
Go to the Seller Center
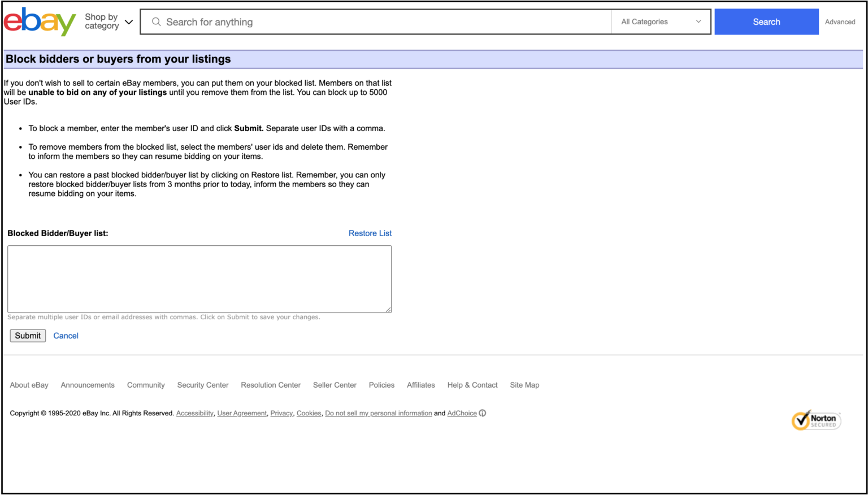click(335, 385)
